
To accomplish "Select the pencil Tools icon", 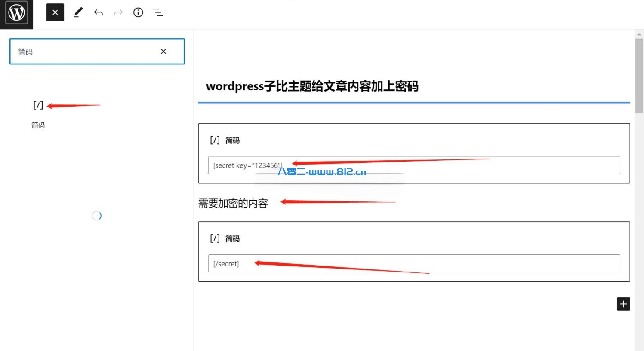I will (78, 12).
